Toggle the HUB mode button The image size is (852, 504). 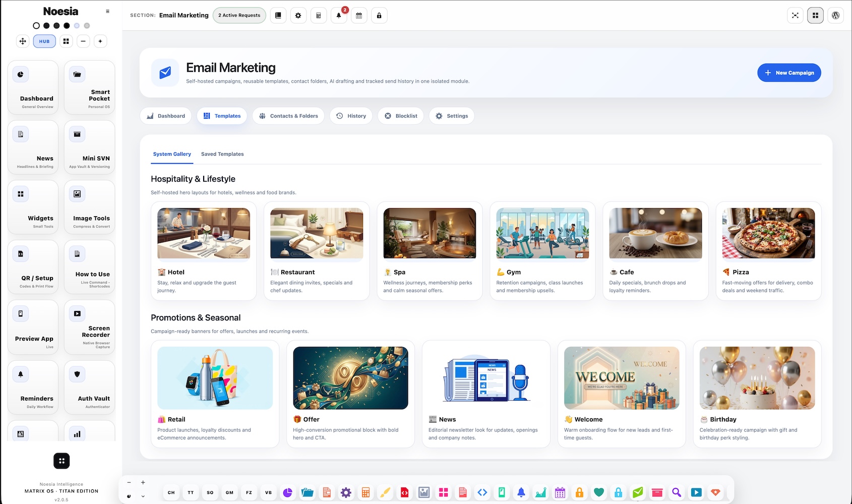[44, 41]
